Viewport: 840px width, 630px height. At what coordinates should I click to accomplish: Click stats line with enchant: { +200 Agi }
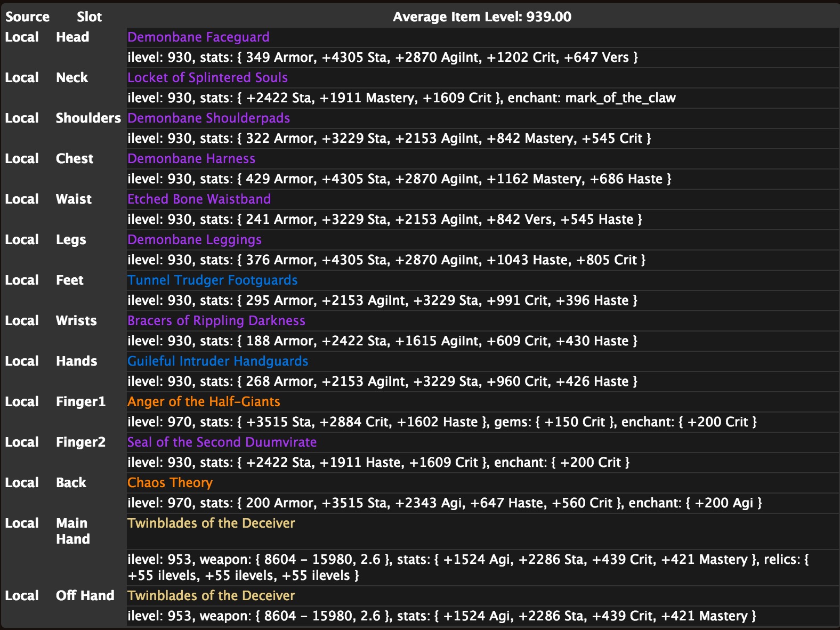[445, 503]
